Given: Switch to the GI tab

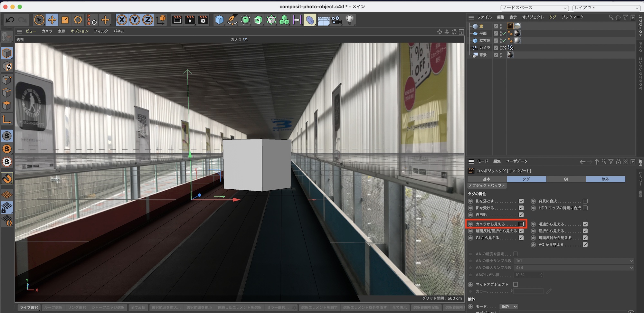Looking at the screenshot, I should tap(566, 179).
